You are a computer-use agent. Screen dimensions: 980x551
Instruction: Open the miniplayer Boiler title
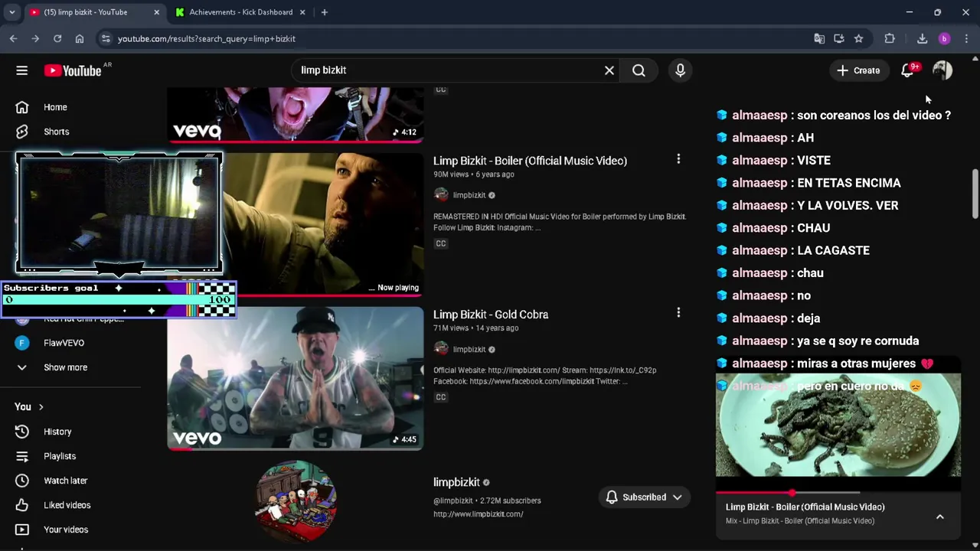[805, 507]
